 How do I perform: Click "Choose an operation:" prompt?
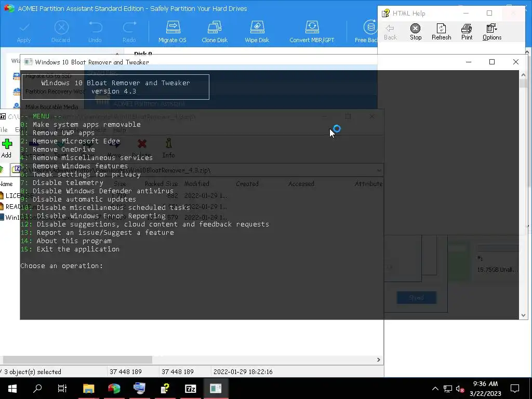pos(61,265)
